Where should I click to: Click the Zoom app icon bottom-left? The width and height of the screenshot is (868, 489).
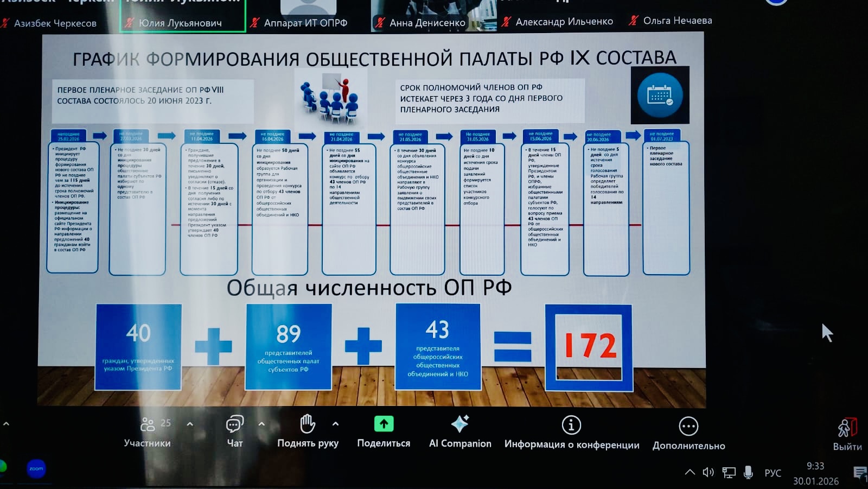click(35, 468)
